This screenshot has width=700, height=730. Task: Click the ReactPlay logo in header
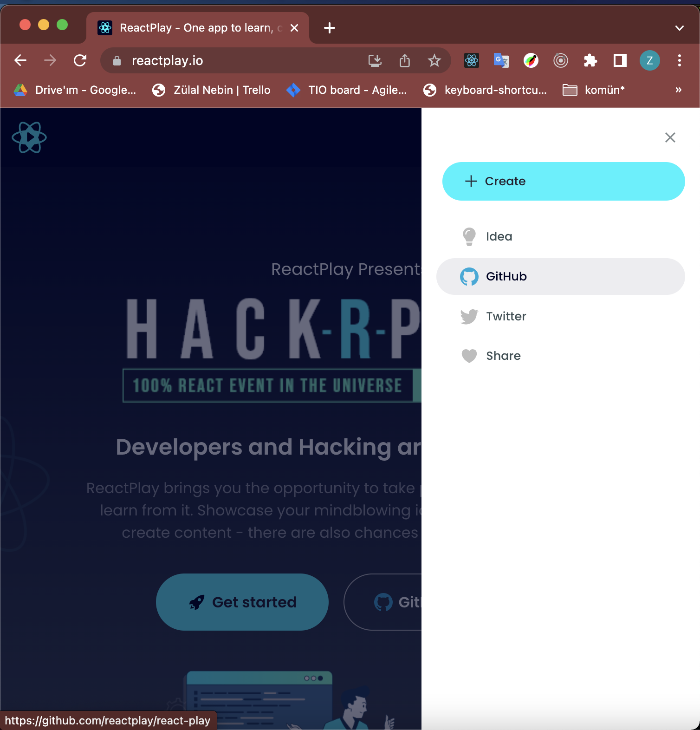click(x=29, y=137)
